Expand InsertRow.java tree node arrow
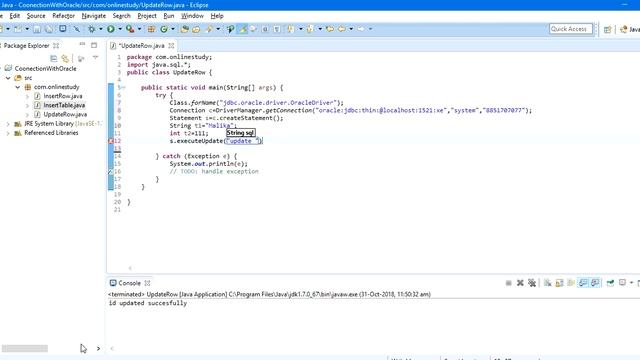This screenshot has height=360, width=640. pos(27,96)
